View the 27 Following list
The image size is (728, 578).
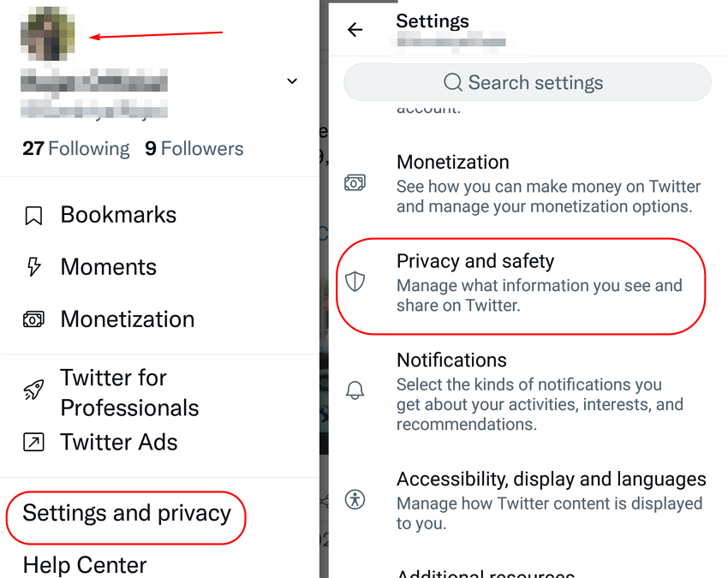coord(75,149)
